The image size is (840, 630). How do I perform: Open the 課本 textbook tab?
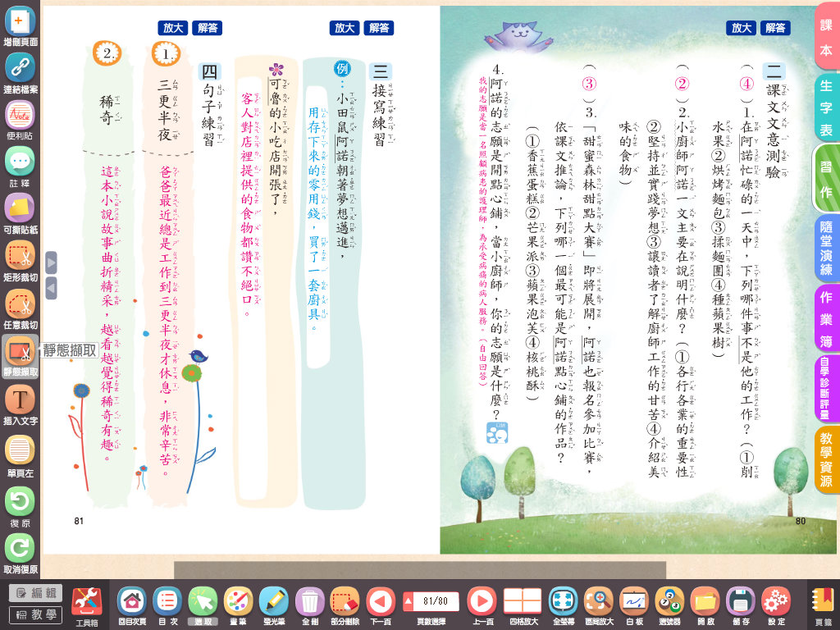(x=826, y=37)
